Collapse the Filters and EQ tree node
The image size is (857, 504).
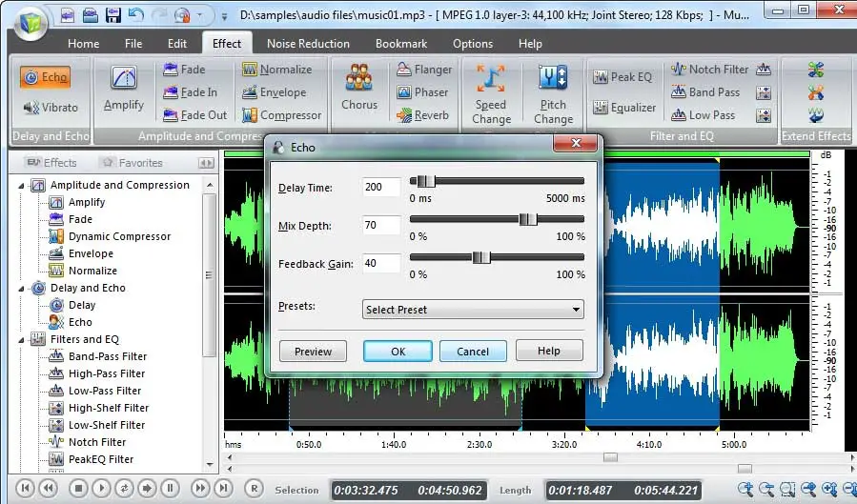tap(23, 339)
